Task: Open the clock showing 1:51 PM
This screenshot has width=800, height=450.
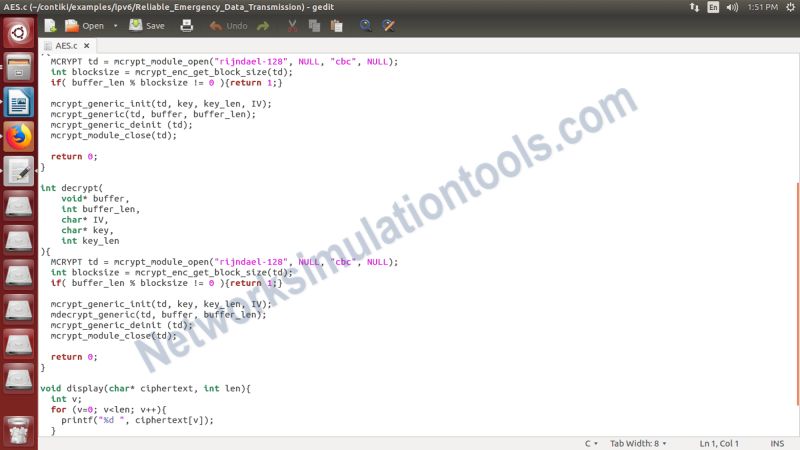Action: click(762, 7)
